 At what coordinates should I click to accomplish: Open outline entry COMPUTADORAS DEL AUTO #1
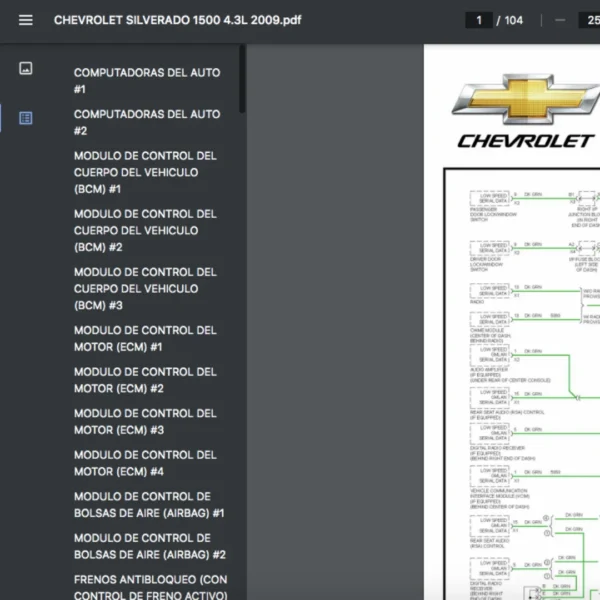coord(147,81)
